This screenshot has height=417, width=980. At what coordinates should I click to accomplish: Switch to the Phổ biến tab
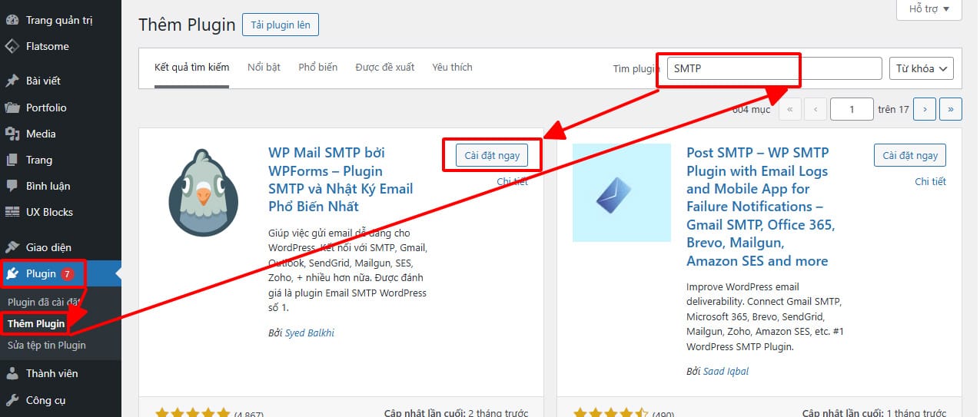[x=318, y=68]
